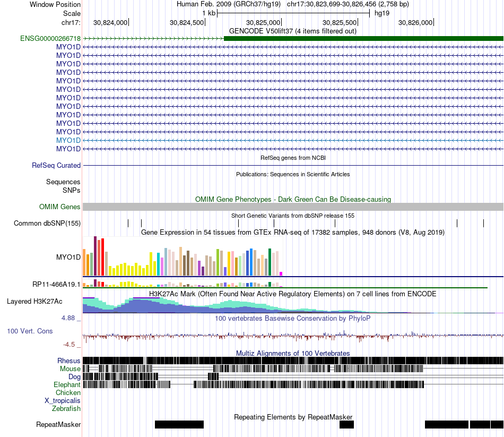The height and width of the screenshot is (437, 504).
Task: Click the 30,826,000 ruler position
Action: tap(415, 22)
